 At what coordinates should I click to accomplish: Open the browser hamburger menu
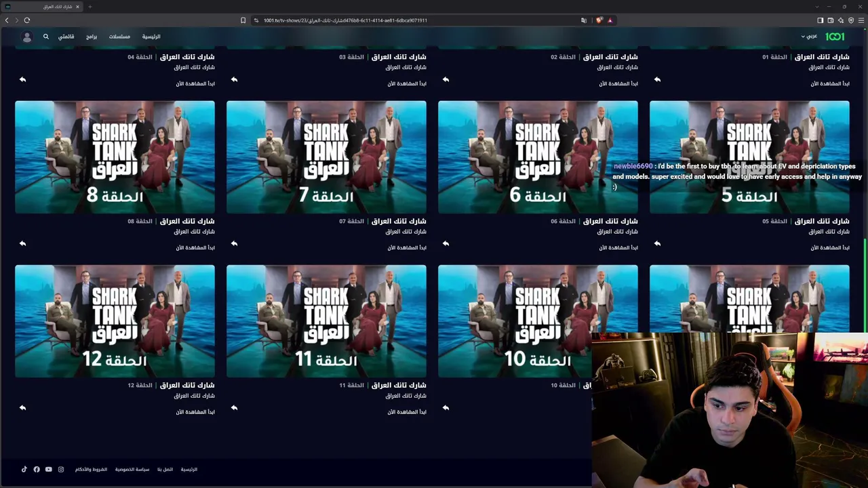pos(861,20)
